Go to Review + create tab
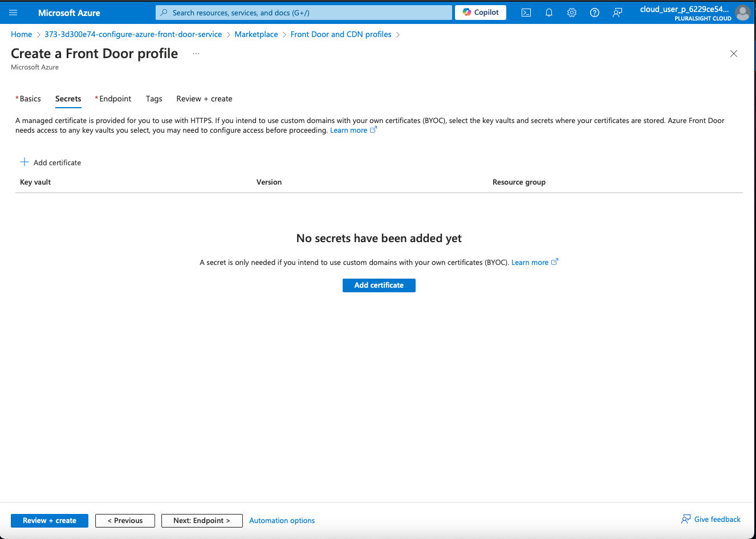The height and width of the screenshot is (539, 756). [204, 99]
